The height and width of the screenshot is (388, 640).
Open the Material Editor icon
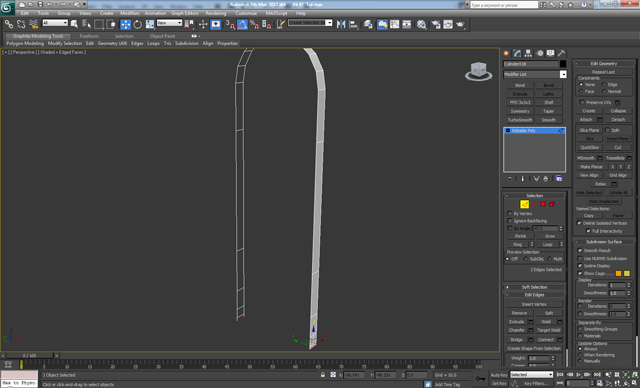421,24
